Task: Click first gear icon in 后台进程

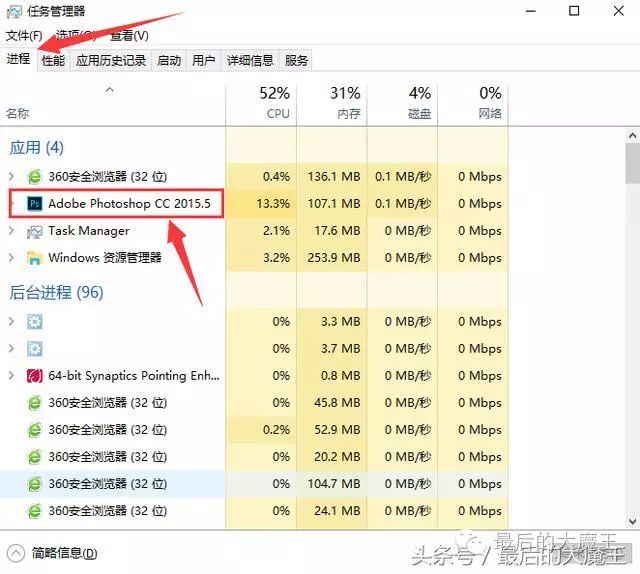Action: pyautogui.click(x=35, y=322)
